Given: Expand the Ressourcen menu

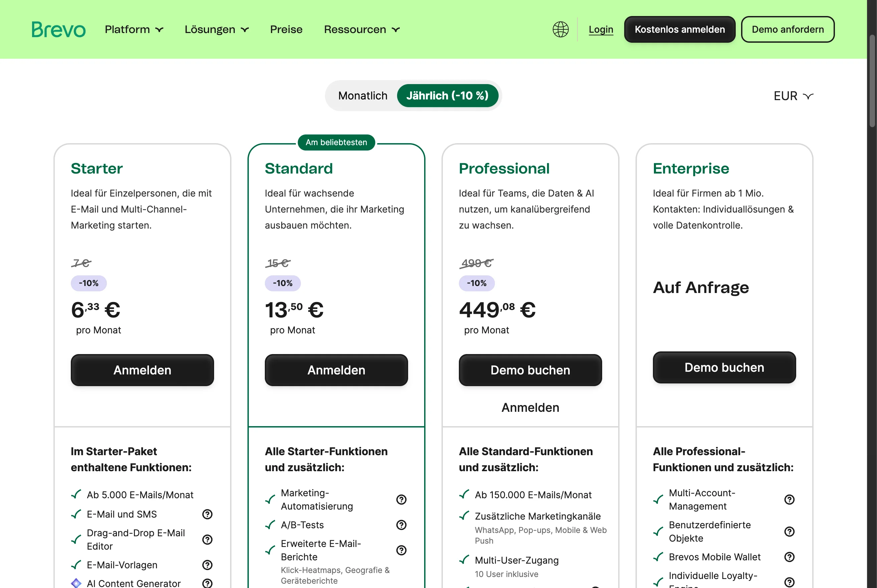Looking at the screenshot, I should coord(362,29).
